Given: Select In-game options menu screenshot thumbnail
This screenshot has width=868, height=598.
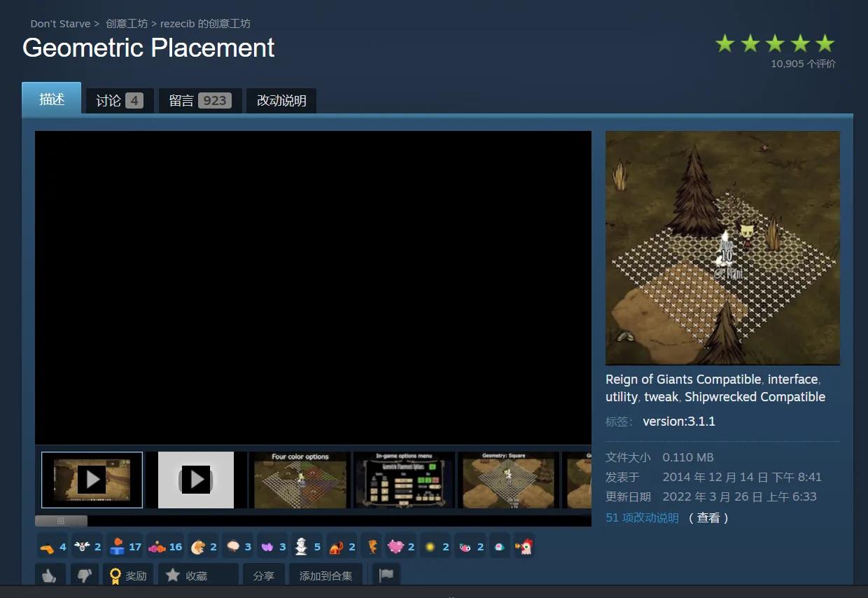Looking at the screenshot, I should pyautogui.click(x=405, y=480).
